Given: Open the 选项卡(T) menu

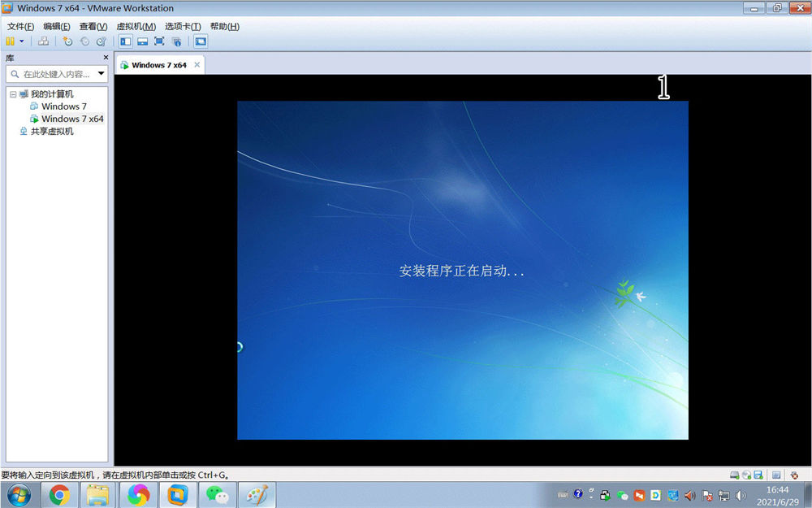Looking at the screenshot, I should pos(183,27).
